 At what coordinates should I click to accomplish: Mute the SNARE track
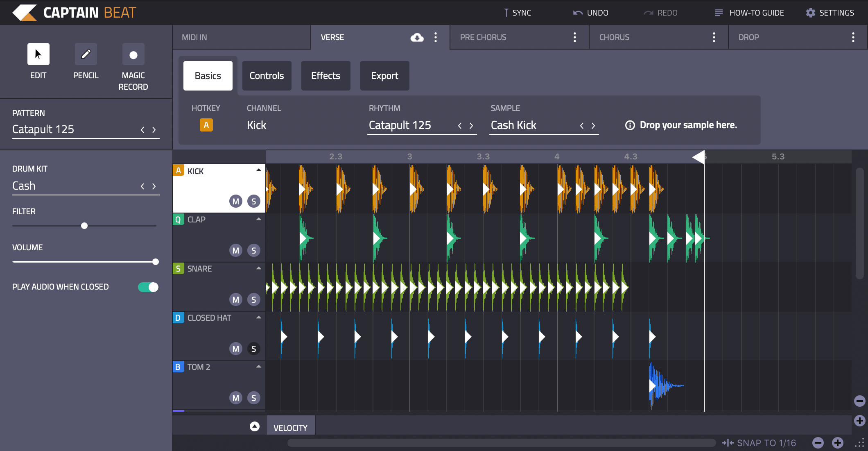point(235,299)
